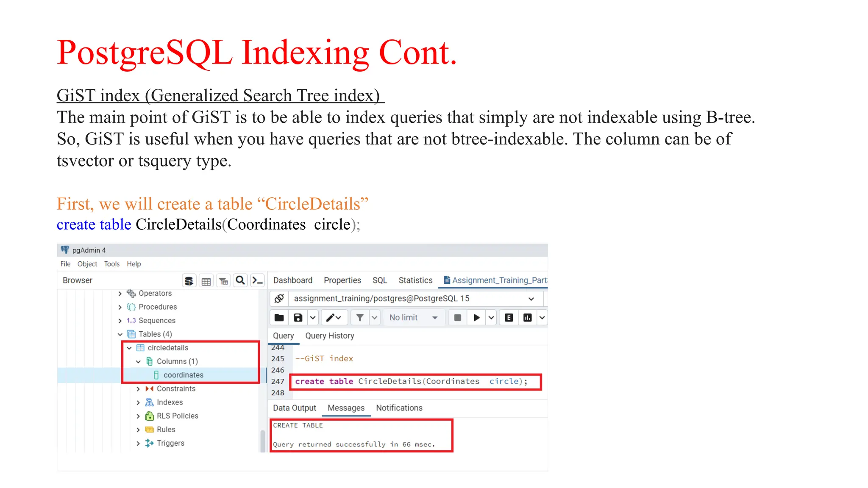This screenshot has width=868, height=488.
Task: Click the server/database icon in Browser toolbar
Action: coord(189,280)
